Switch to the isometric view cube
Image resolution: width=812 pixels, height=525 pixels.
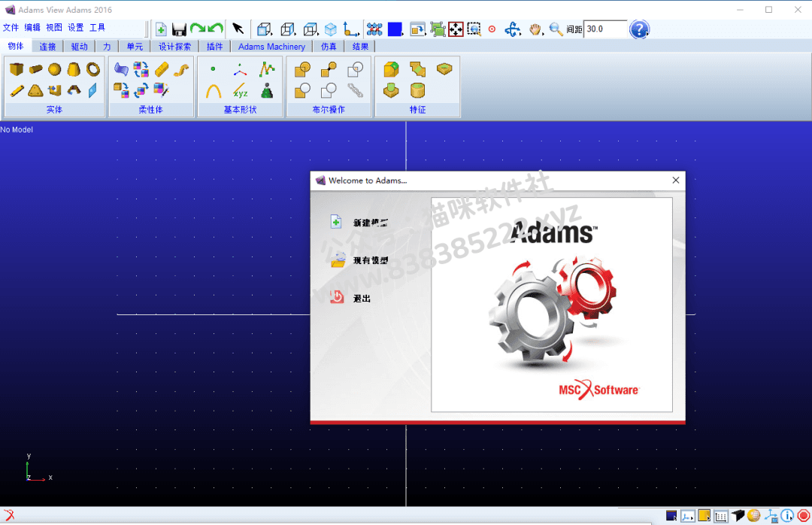coord(330,29)
